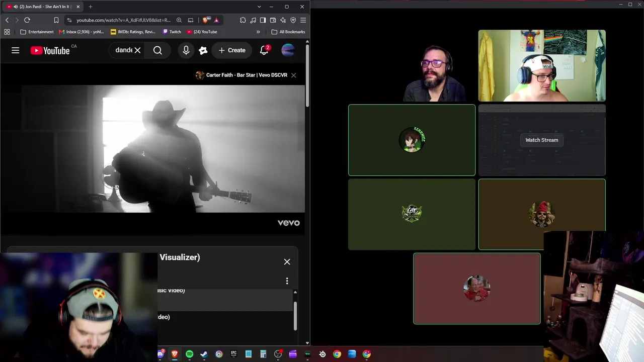This screenshot has width=644, height=362.
Task: Open site information icon in address bar
Action: pyautogui.click(x=69, y=20)
